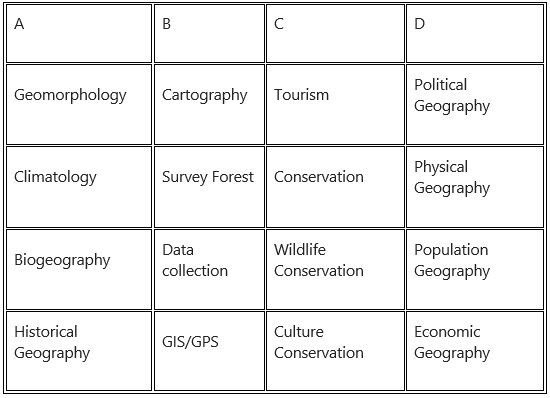Click the column header cell C
Viewport: 550px width, 398px height.
pyautogui.click(x=335, y=34)
